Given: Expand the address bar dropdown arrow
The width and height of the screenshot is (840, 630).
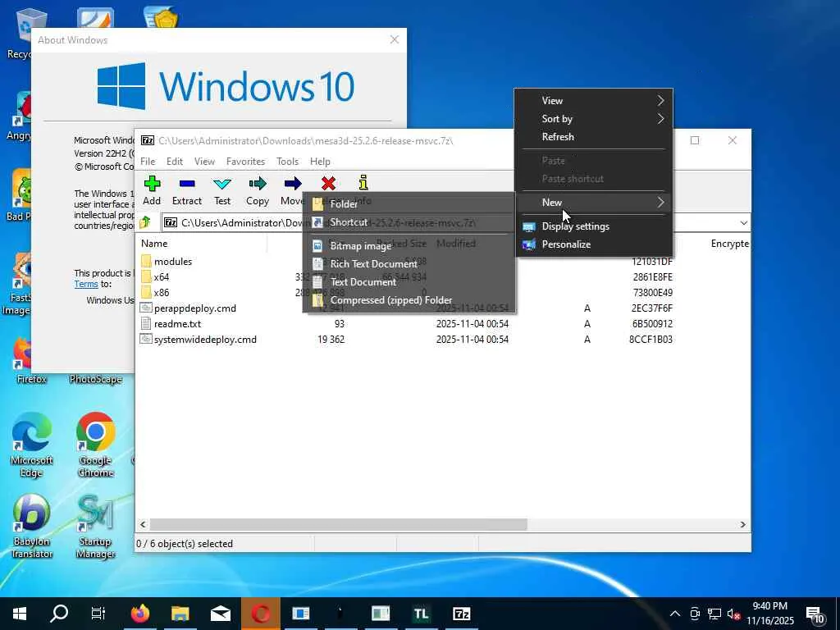Looking at the screenshot, I should pos(743,222).
